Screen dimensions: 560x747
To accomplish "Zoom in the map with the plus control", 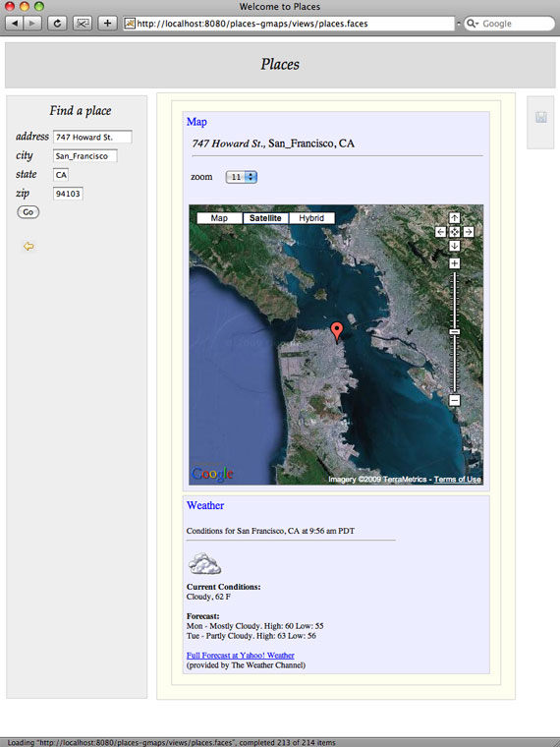I will (454, 263).
